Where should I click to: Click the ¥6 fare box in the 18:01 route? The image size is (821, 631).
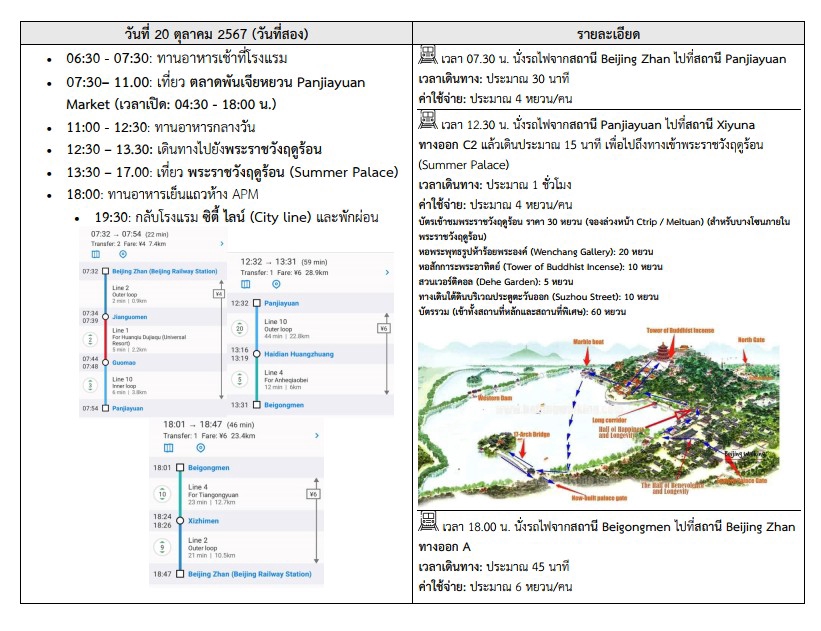[313, 494]
